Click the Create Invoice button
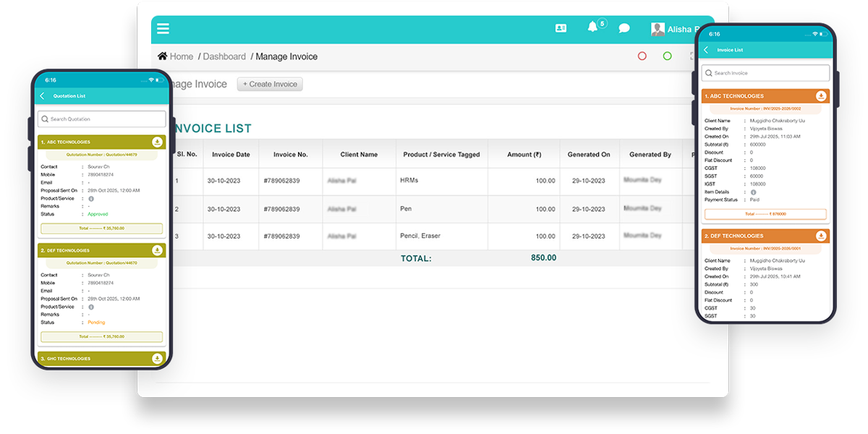The height and width of the screenshot is (434, 868). [270, 84]
